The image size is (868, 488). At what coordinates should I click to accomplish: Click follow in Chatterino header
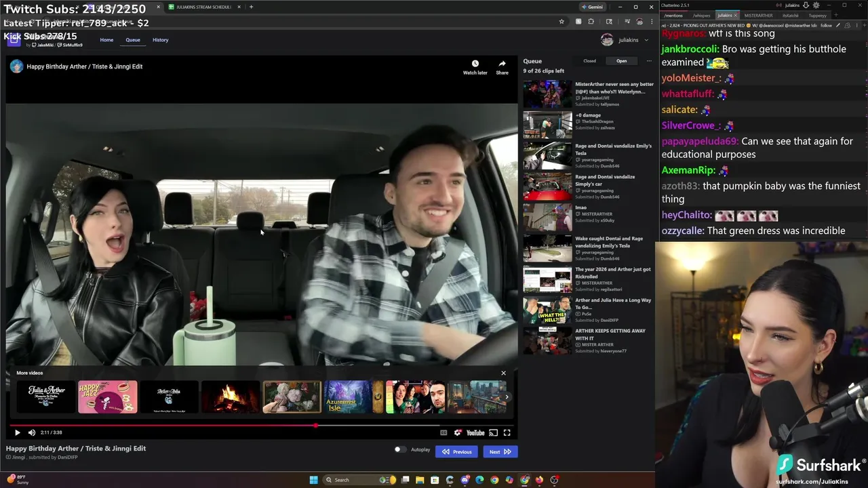pos(826,25)
